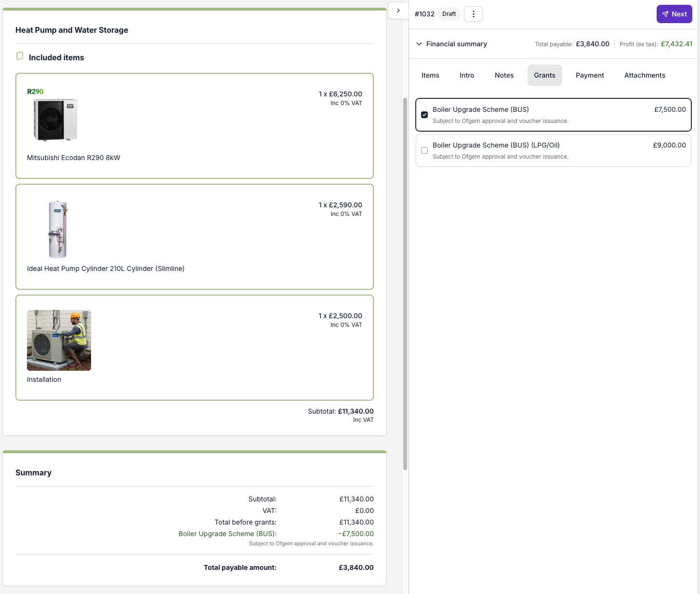Select the Grants tab

point(544,75)
